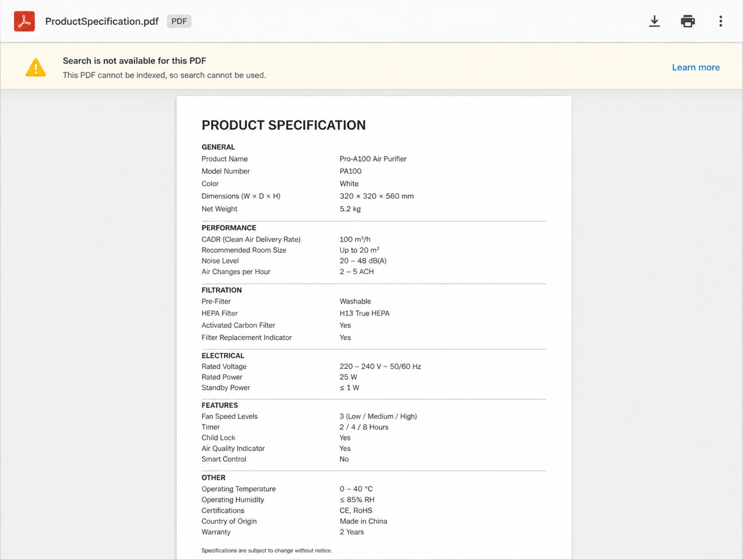This screenshot has width=743, height=560.
Task: Click the '320 × 320 × 560 mm' value
Action: pyautogui.click(x=376, y=196)
